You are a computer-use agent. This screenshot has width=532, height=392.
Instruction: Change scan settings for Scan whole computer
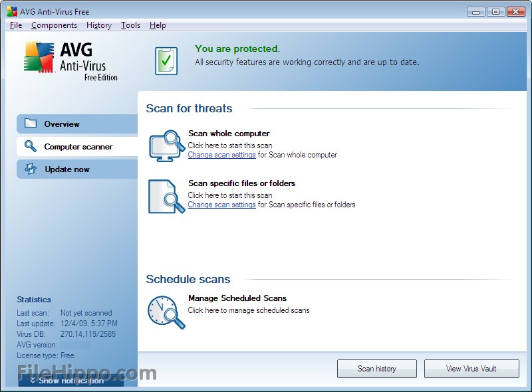point(222,155)
